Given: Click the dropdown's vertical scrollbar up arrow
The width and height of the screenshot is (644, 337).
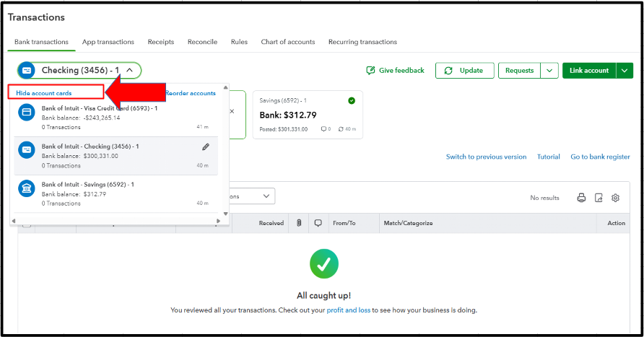Looking at the screenshot, I should [x=225, y=87].
